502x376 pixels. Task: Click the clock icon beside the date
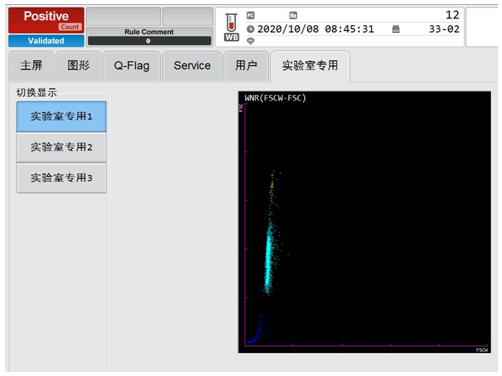(250, 29)
